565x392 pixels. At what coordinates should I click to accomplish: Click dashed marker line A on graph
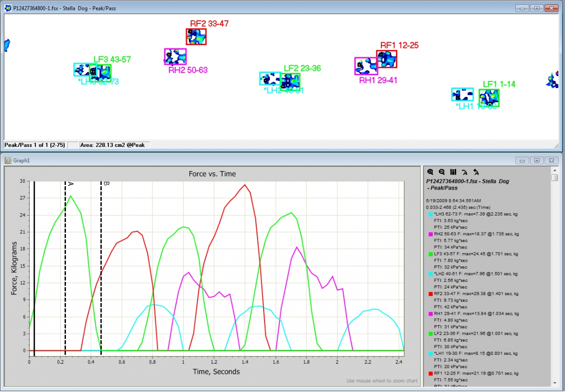point(65,264)
